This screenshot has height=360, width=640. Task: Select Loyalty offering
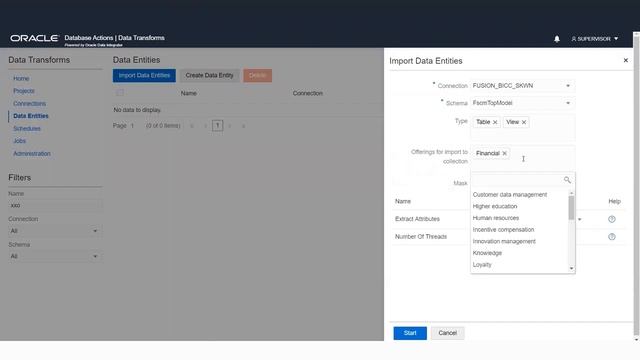point(482,265)
